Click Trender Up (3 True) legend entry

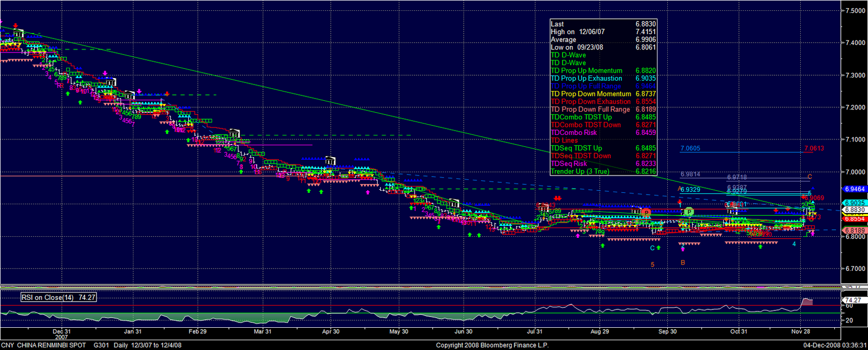pos(603,171)
